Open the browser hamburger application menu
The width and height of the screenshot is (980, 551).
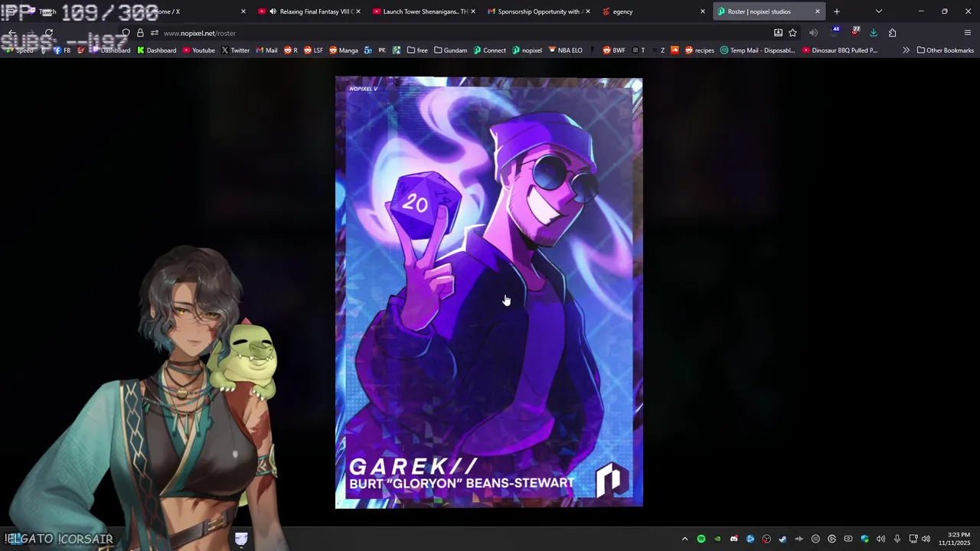pos(968,33)
